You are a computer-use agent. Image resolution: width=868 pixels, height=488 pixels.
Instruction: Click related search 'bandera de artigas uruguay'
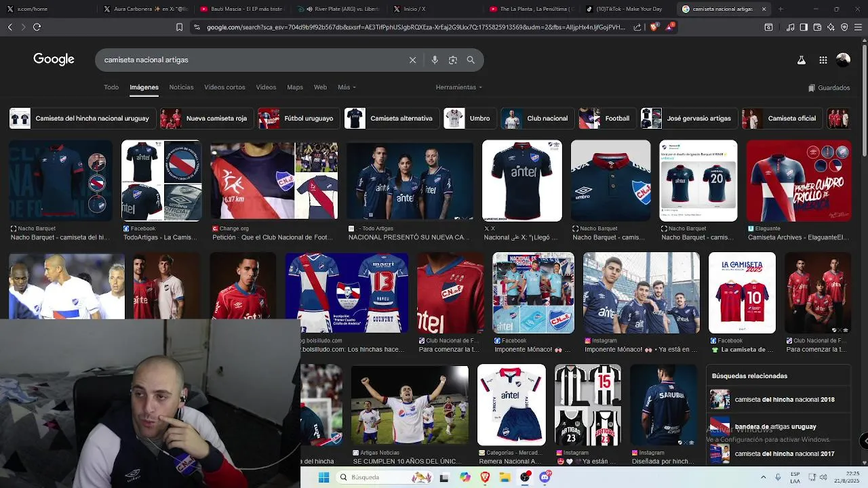click(778, 427)
